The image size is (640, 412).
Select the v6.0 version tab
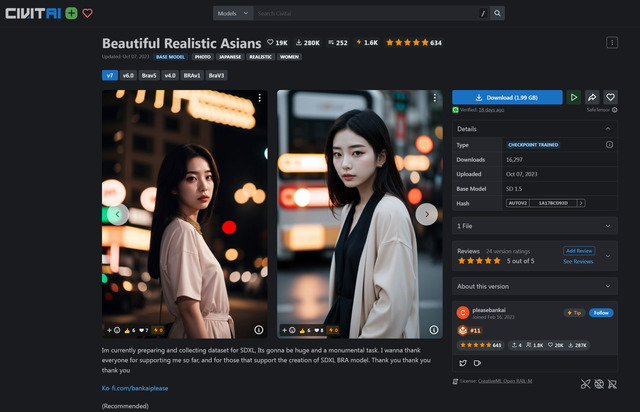coord(128,76)
